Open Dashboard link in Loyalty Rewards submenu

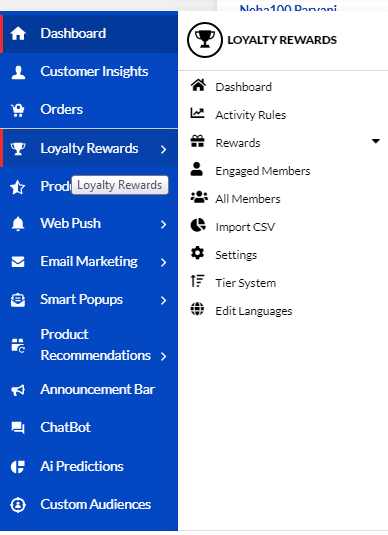pyautogui.click(x=244, y=87)
